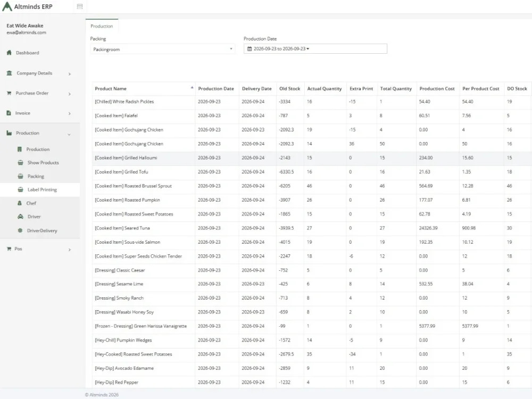
Task: Open the Packingroom dropdown
Action: (162, 49)
